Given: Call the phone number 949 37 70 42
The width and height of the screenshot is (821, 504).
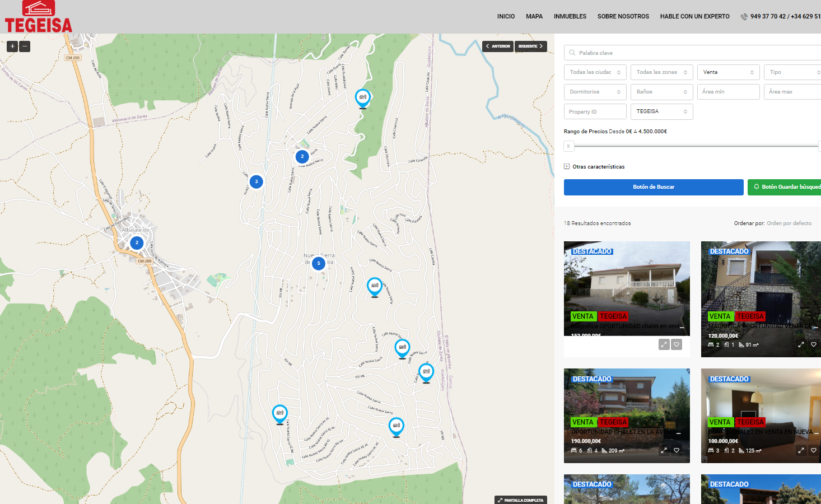Looking at the screenshot, I should 768,17.
